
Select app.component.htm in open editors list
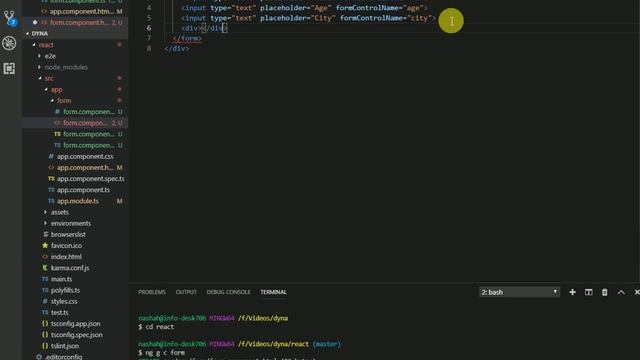[82, 11]
